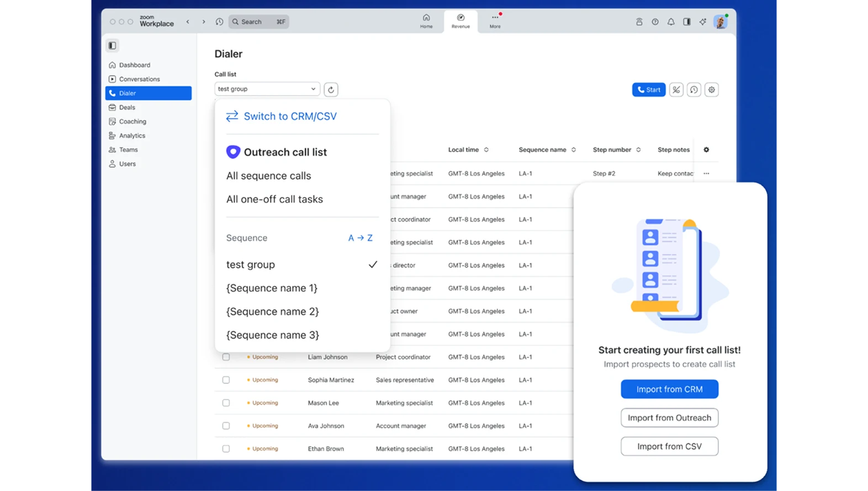Viewport: 868px width, 491px height.
Task: Click the refresh call list icon
Action: (x=331, y=89)
